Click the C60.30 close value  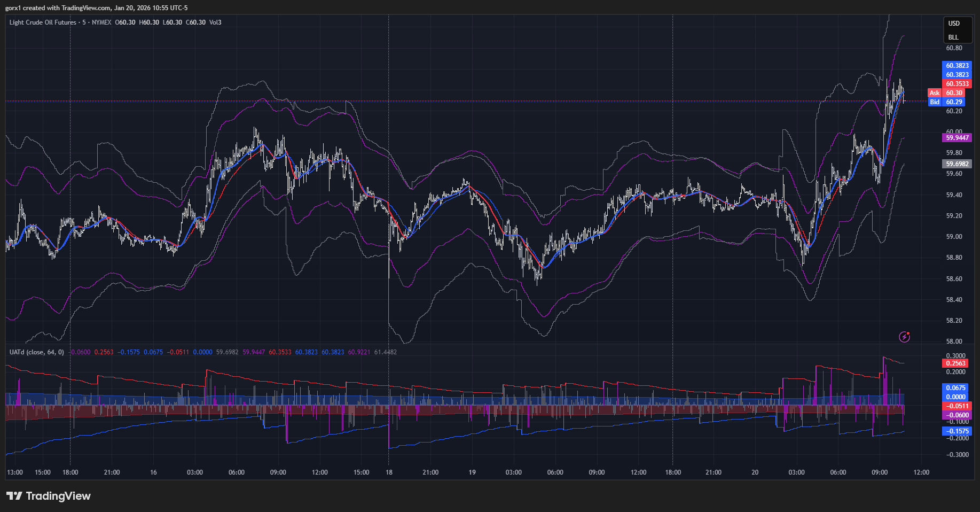click(195, 22)
